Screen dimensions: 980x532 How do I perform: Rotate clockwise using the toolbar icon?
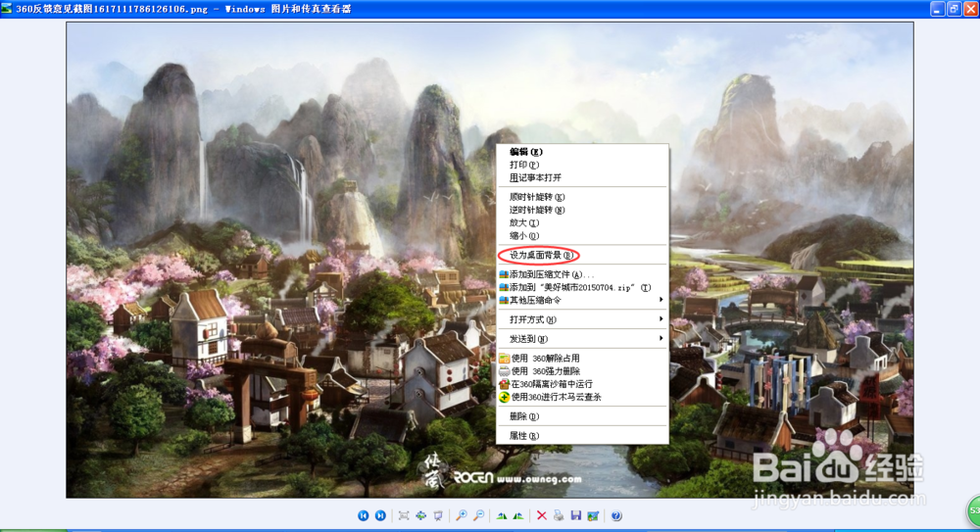(501, 515)
